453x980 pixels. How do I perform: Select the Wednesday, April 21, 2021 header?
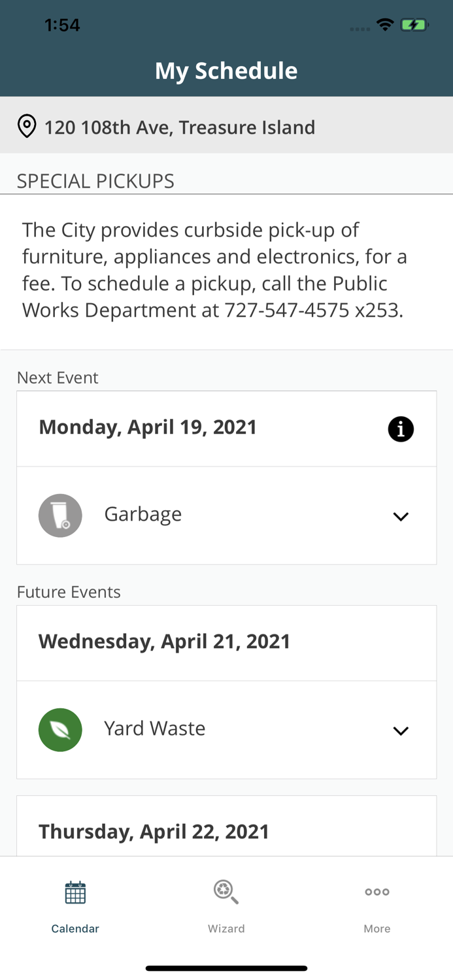coord(165,642)
